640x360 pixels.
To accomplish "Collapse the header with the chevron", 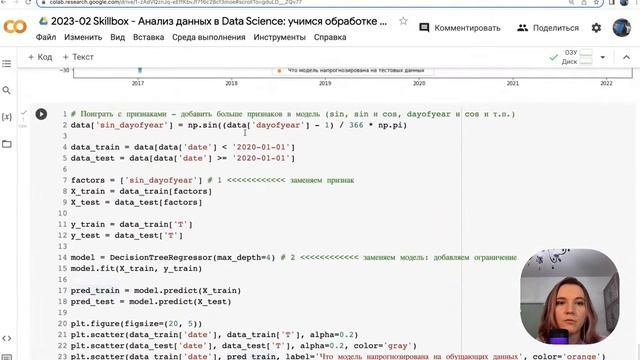I will point(626,57).
